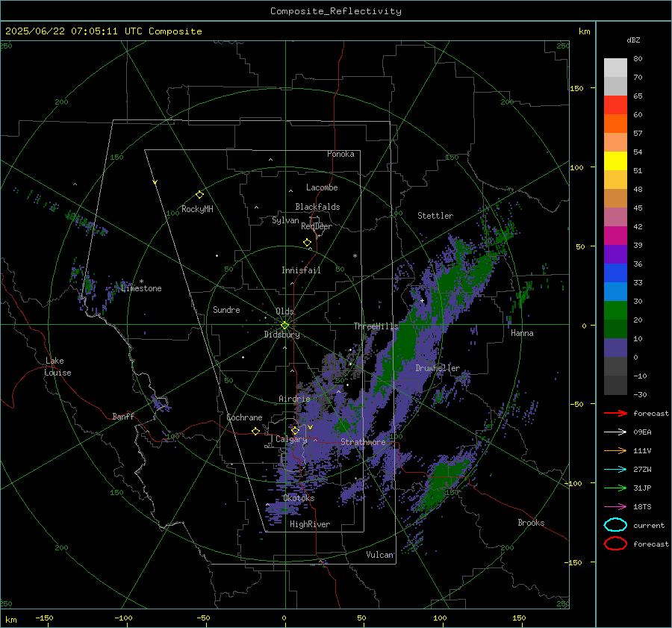
Task: Click the red forecast arrow legend icon
Action: pyautogui.click(x=615, y=413)
